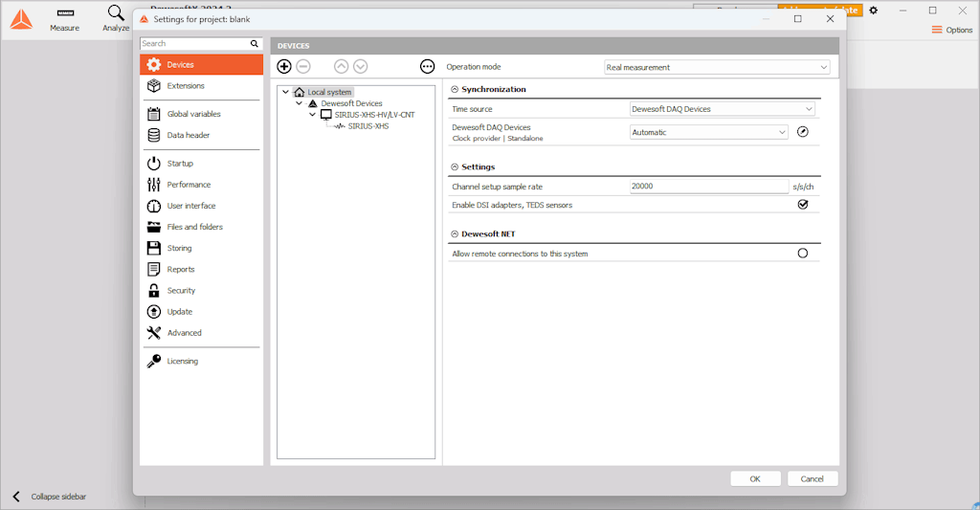The height and width of the screenshot is (510, 980).
Task: Select SIRIUS-XHS-HV/LV-CNT device in tree
Action: 374,115
